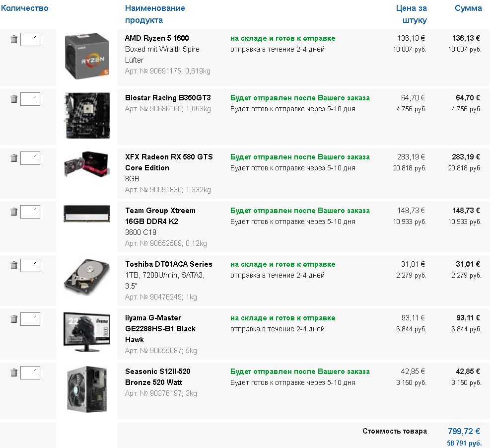Edit quantity for XFX Radeon RX 580
Image resolution: width=491 pixels, height=448 pixels.
30,158
